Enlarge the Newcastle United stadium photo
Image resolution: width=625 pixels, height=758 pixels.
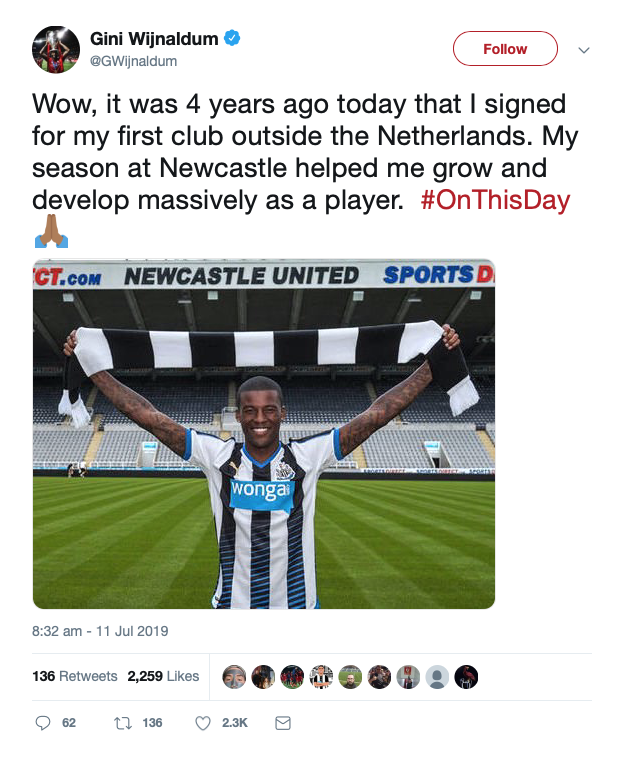(264, 434)
